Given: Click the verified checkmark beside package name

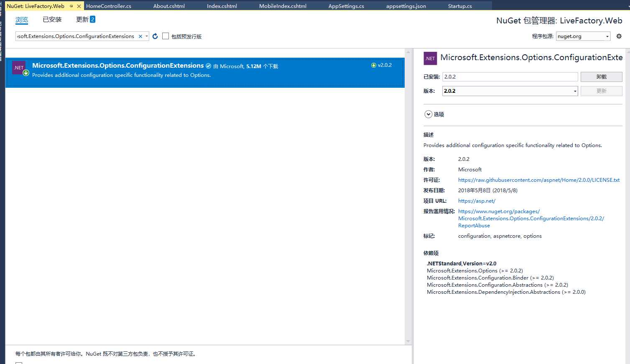Looking at the screenshot, I should click(x=208, y=66).
